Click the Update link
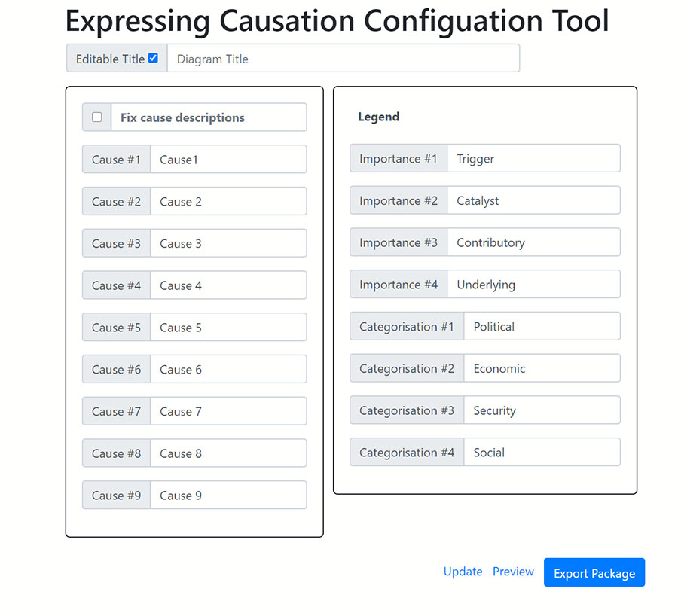Screen dimensions: 678x616 463,572
